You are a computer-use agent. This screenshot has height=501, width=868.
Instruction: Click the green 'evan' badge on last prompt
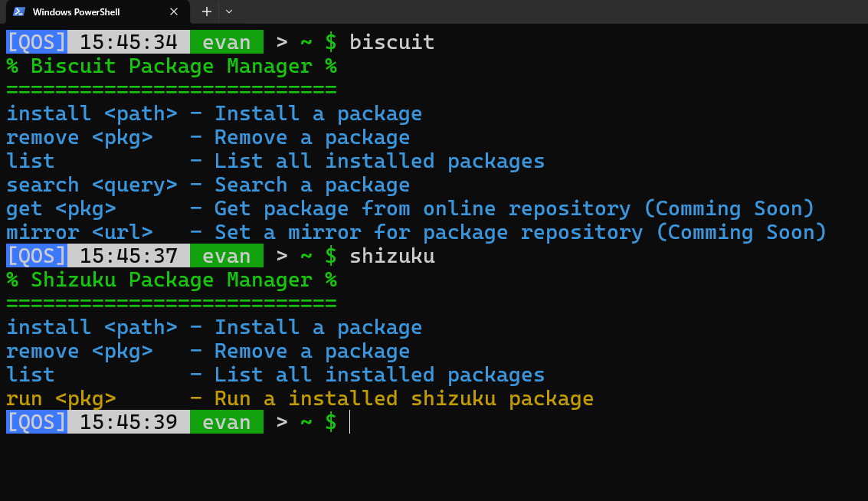pyautogui.click(x=227, y=422)
